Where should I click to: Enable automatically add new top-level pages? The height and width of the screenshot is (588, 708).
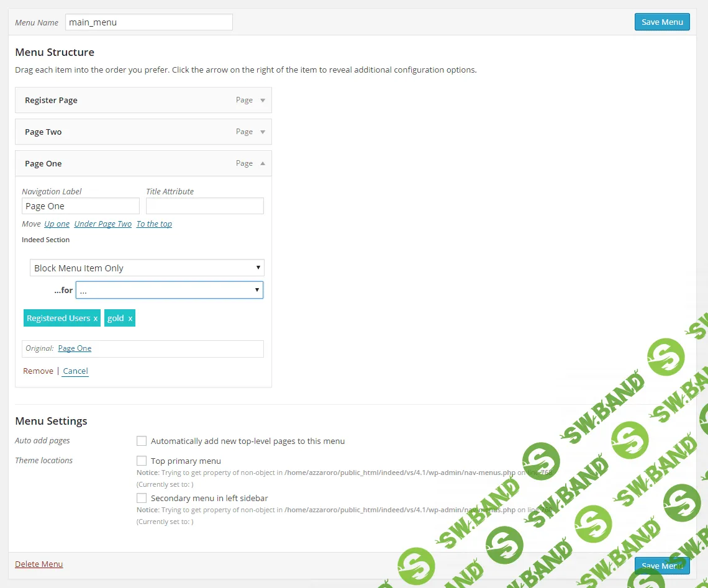coord(142,441)
